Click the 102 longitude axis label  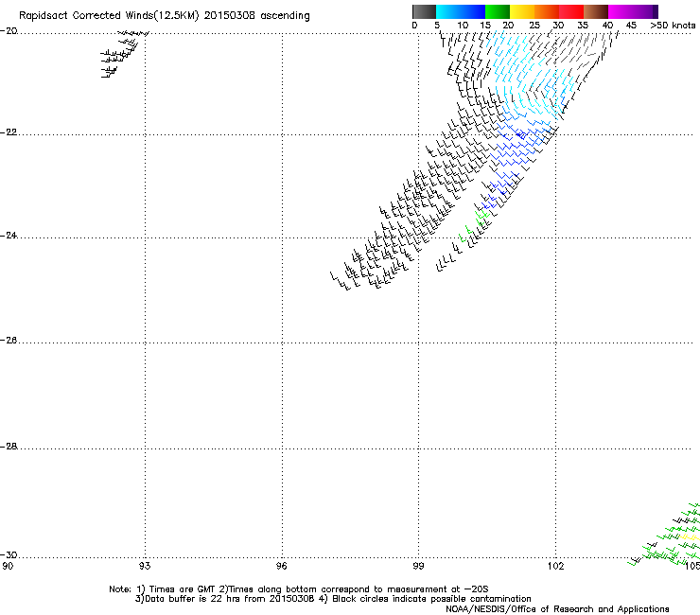(x=555, y=567)
